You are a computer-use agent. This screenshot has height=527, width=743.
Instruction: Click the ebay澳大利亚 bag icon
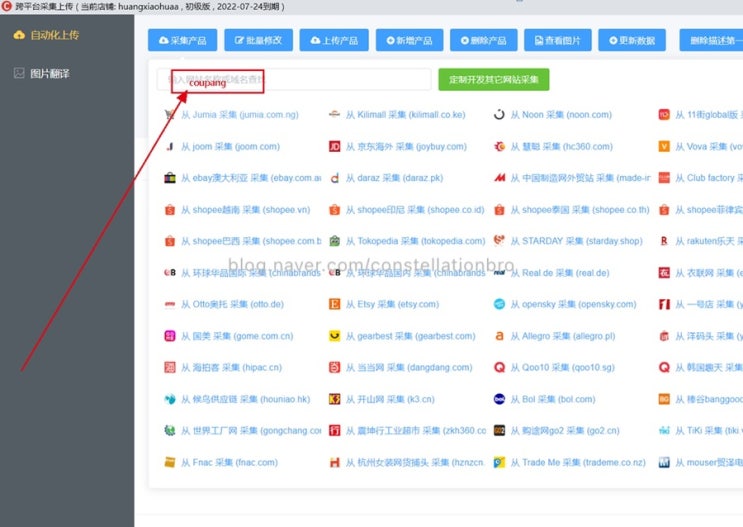pos(170,178)
